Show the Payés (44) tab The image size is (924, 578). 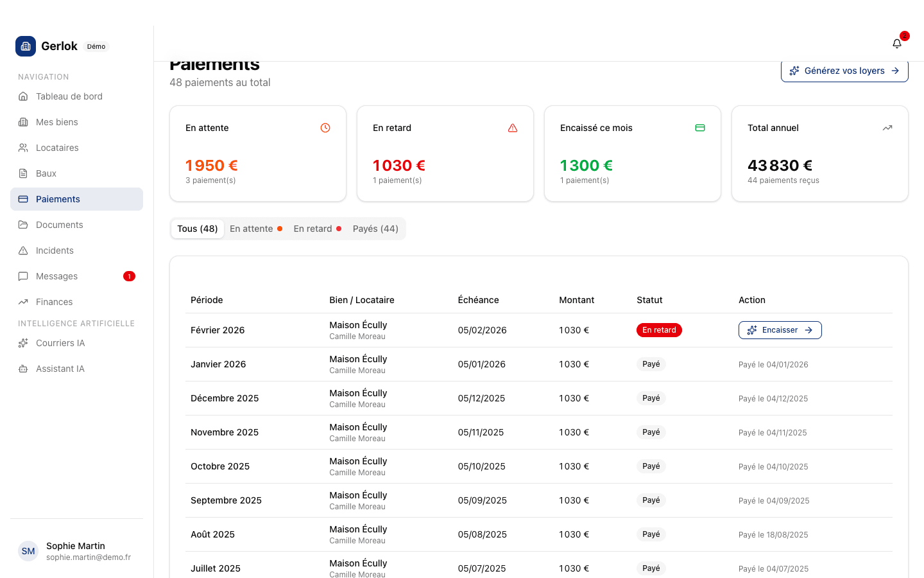coord(375,229)
